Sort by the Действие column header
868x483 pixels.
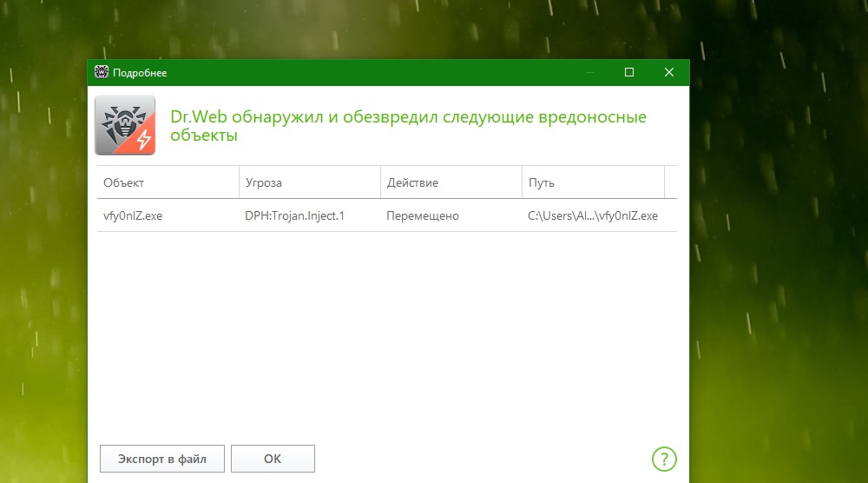(451, 182)
